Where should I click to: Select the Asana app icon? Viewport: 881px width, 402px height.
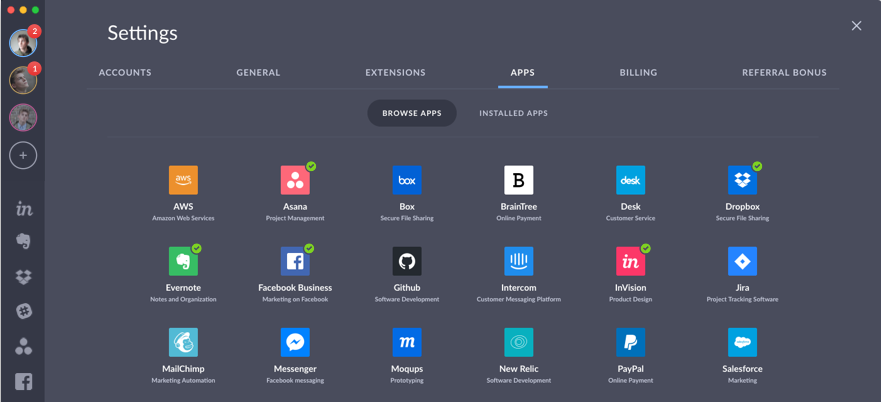click(x=295, y=180)
